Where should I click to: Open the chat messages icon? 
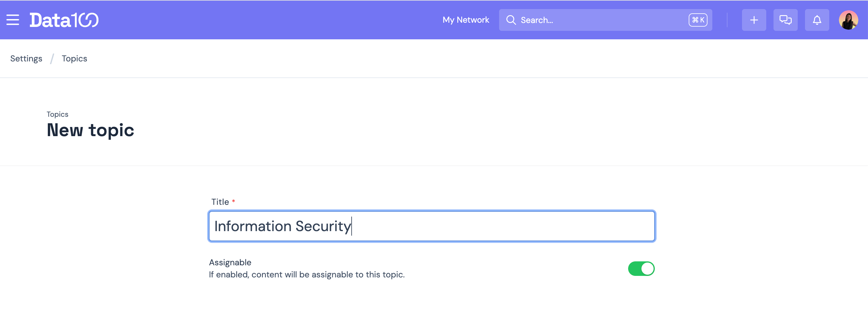click(785, 20)
